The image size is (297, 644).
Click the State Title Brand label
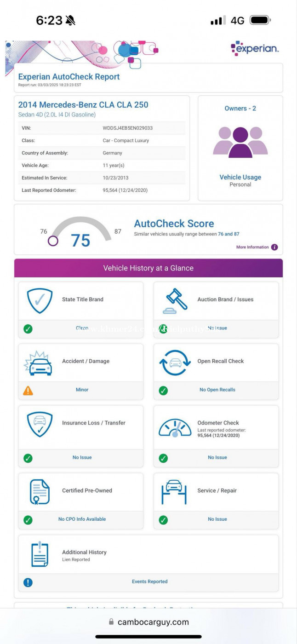[83, 299]
